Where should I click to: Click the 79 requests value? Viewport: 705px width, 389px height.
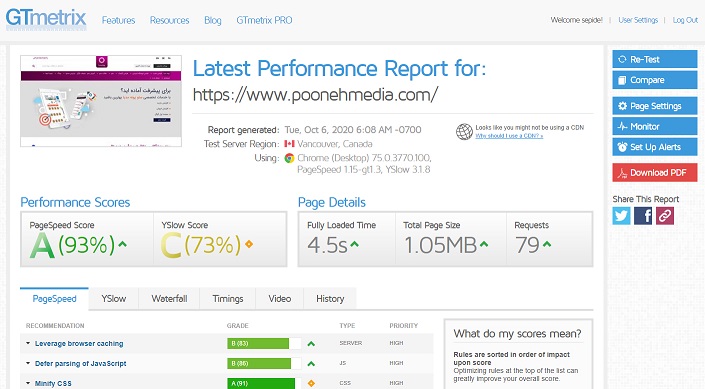tap(527, 245)
